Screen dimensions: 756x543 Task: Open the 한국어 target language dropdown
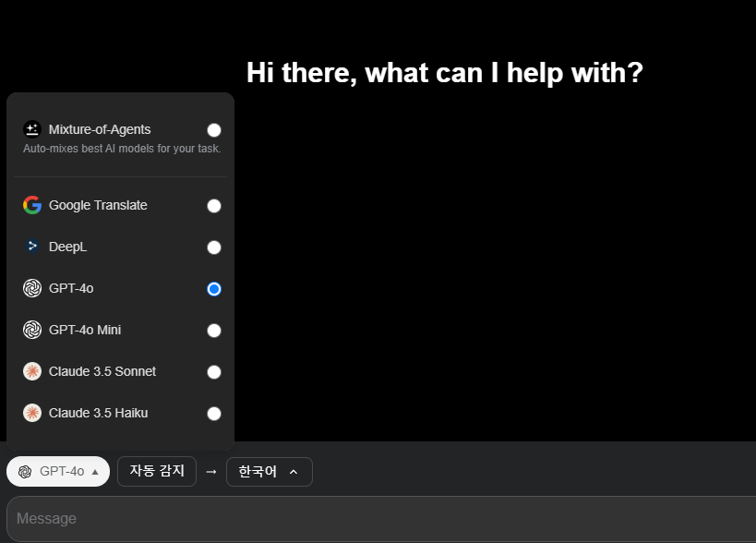[269, 472]
